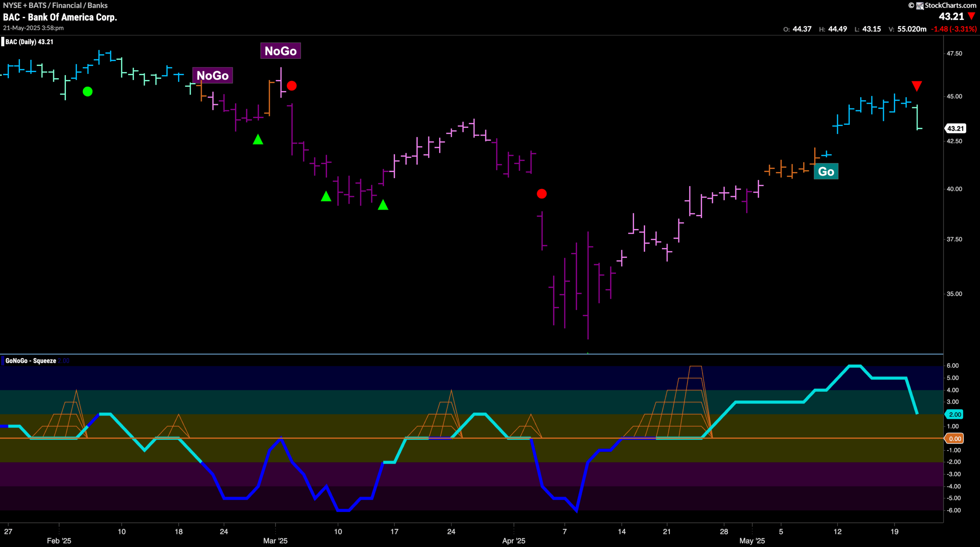Click the green triangle below late-February bars
Screen dimensions: 980x547
258,139
